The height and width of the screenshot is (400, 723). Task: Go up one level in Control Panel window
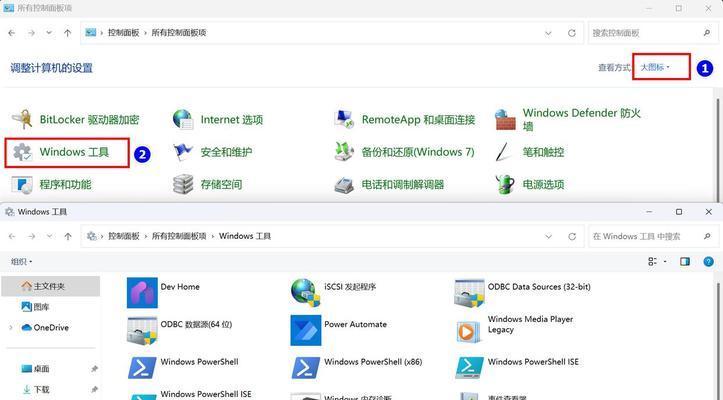tap(68, 33)
